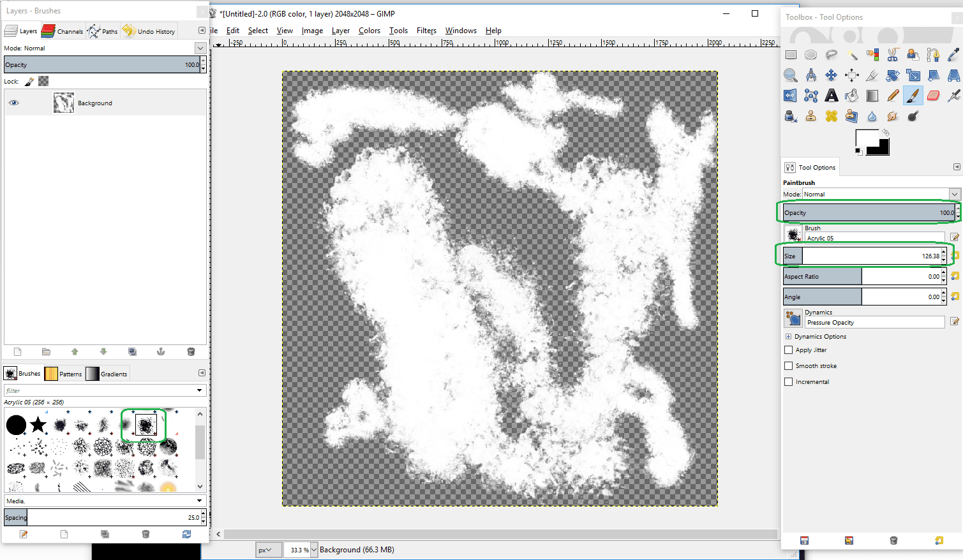Click the star brush preset
This screenshot has width=963, height=560.
pyautogui.click(x=38, y=424)
